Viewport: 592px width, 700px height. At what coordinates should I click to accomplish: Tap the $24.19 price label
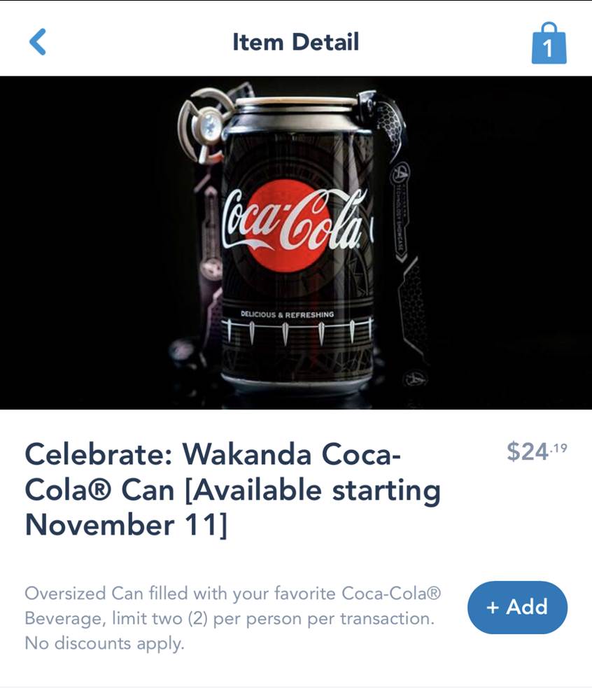click(536, 452)
